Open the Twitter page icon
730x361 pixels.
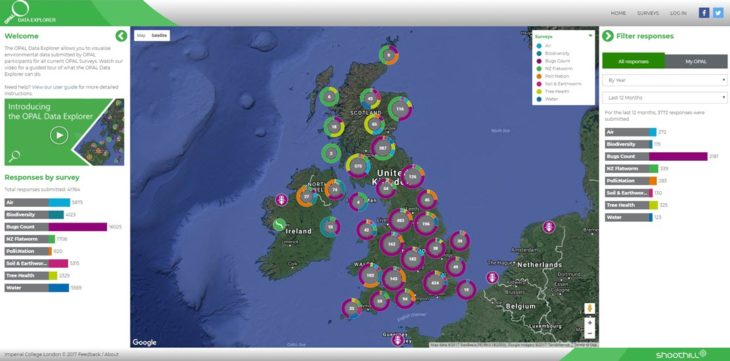pos(718,13)
